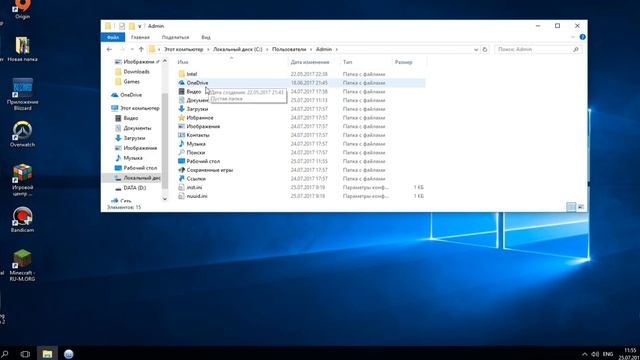
Task: Switch to large icons view layout
Action: [x=581, y=207]
